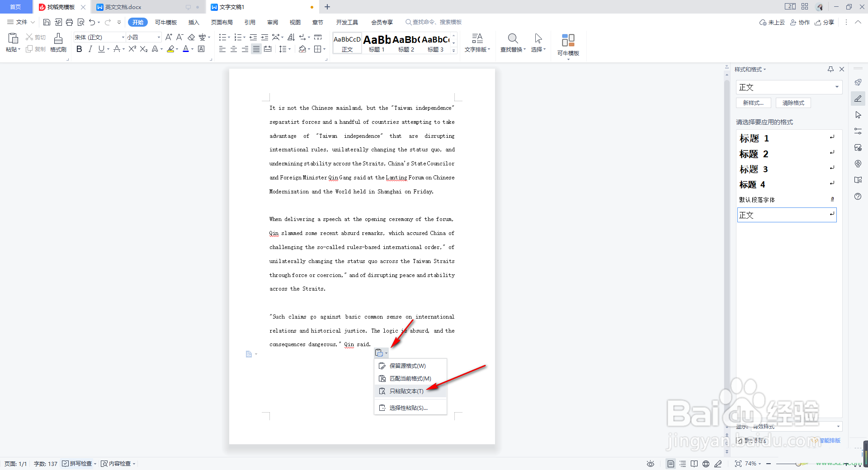
Task: Click the search commands field 查找命令
Action: [x=434, y=22]
